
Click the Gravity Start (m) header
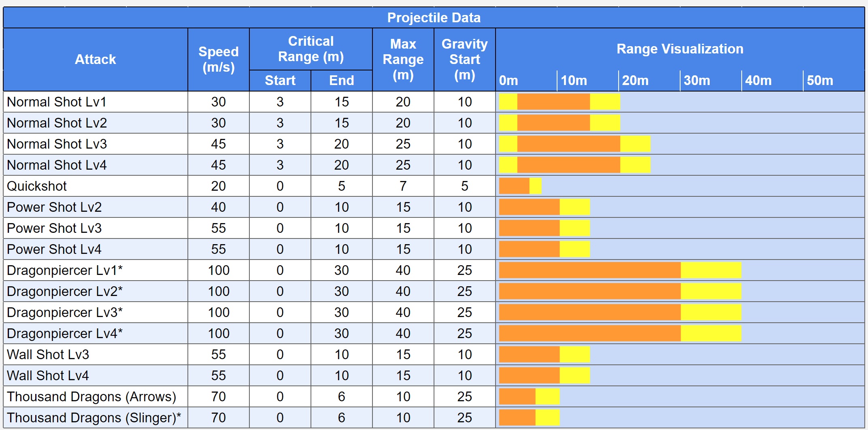click(x=465, y=60)
